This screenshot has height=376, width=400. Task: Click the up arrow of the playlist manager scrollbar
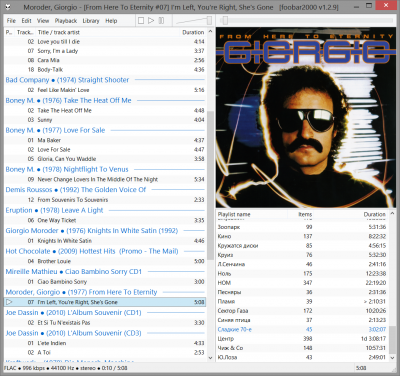[392, 213]
